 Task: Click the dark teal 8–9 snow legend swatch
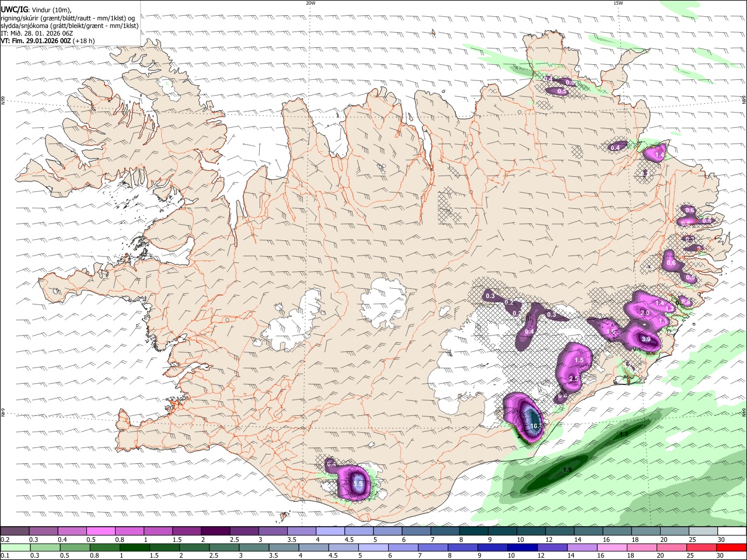click(x=473, y=531)
